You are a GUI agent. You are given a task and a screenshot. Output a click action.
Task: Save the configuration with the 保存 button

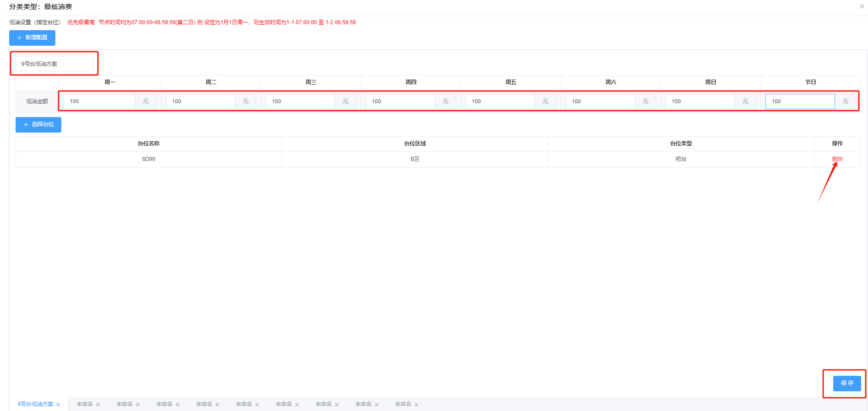click(x=846, y=383)
